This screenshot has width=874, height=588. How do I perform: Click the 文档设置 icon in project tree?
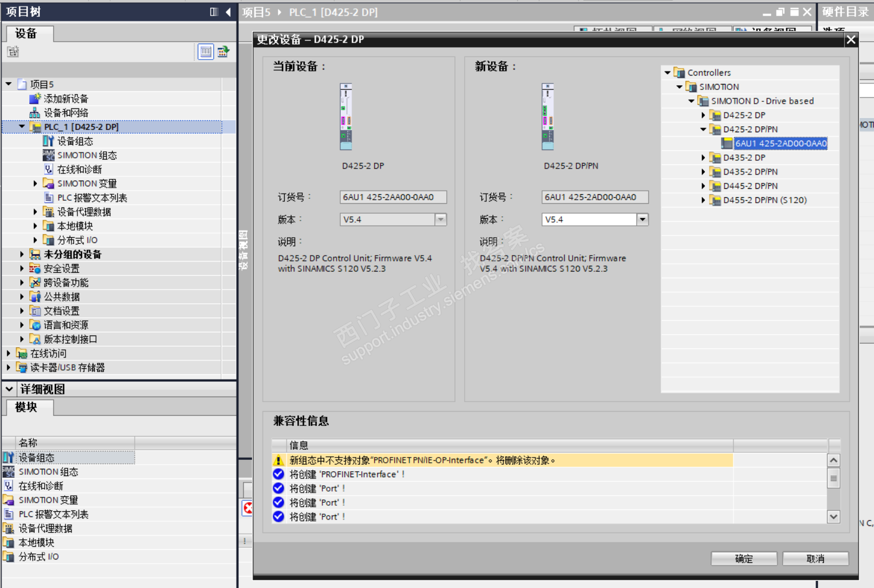click(35, 311)
